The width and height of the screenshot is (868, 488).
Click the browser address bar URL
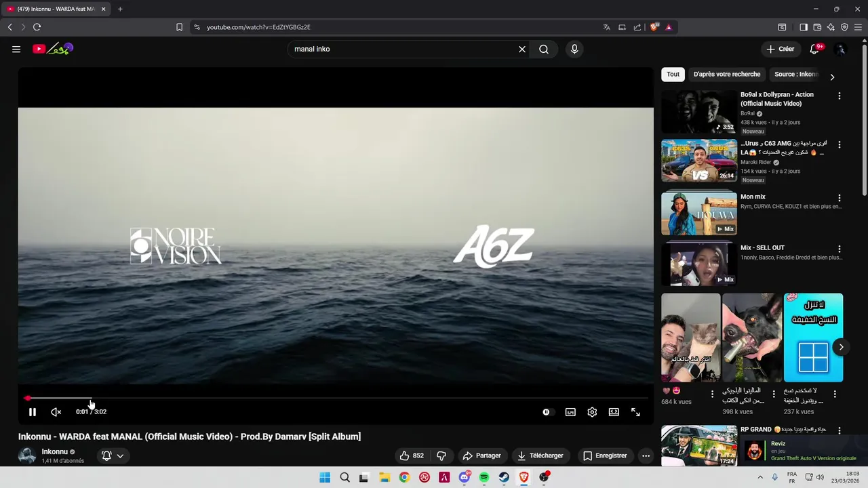[258, 27]
